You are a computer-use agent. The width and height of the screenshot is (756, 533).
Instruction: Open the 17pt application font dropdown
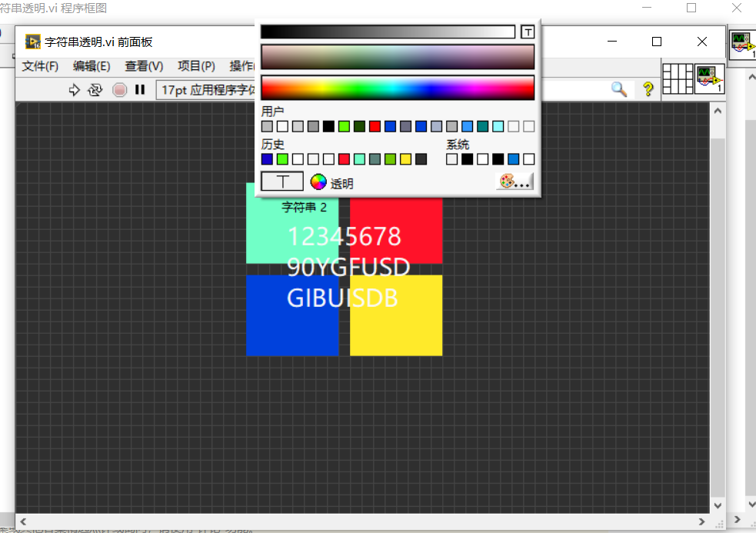point(206,90)
